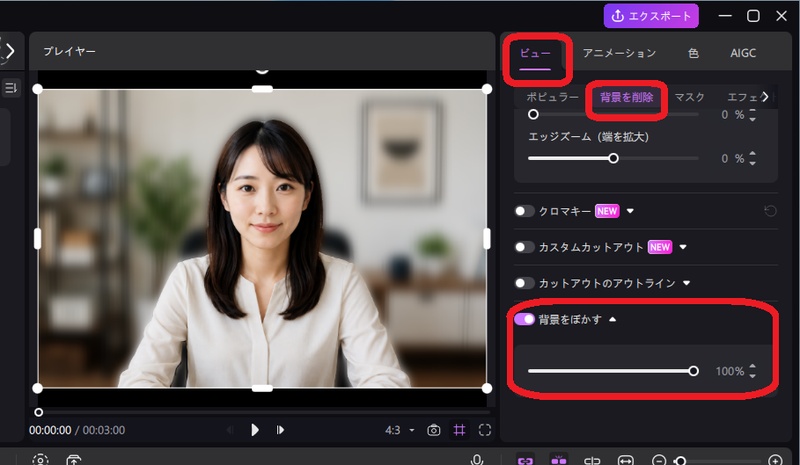Open the 色 tab

693,53
